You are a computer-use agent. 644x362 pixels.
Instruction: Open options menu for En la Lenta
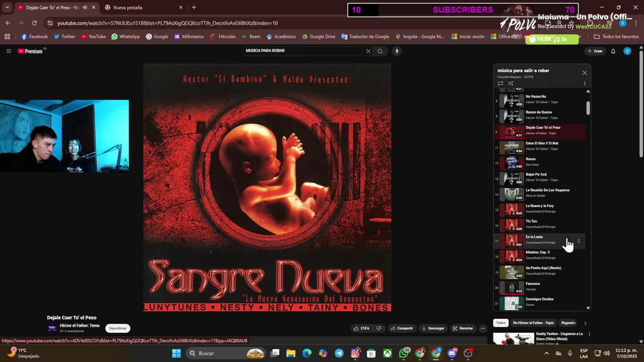[579, 241]
